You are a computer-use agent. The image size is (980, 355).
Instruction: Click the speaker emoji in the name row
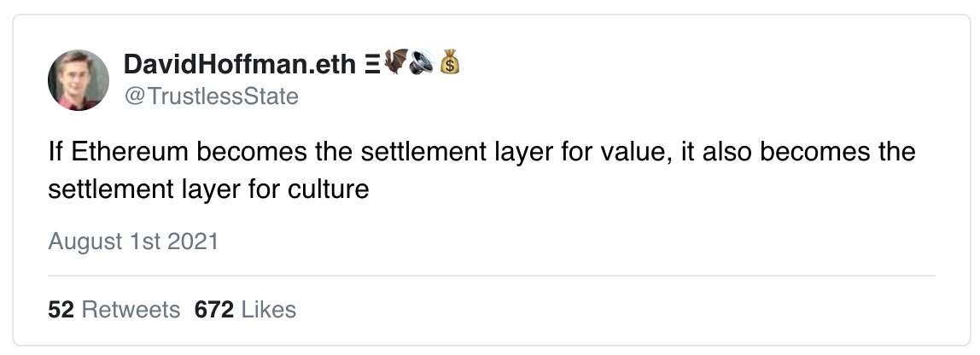tap(423, 64)
